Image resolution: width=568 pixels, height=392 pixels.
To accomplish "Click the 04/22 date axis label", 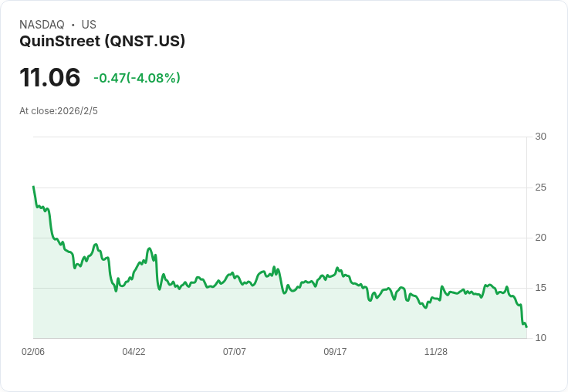I will pos(134,351).
